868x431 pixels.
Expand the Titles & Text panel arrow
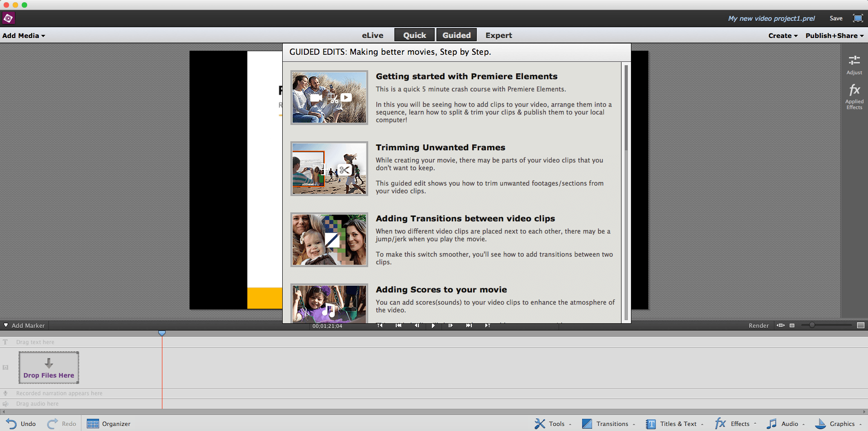702,424
